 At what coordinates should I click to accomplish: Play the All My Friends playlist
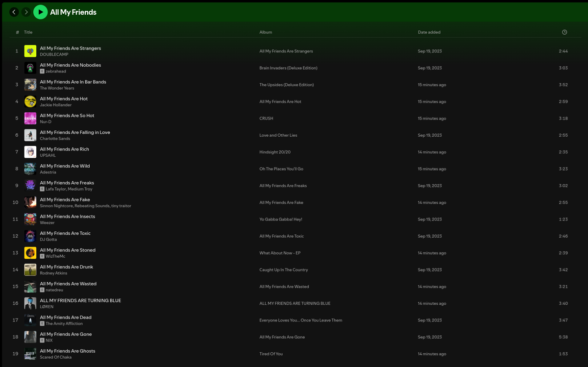pyautogui.click(x=41, y=12)
